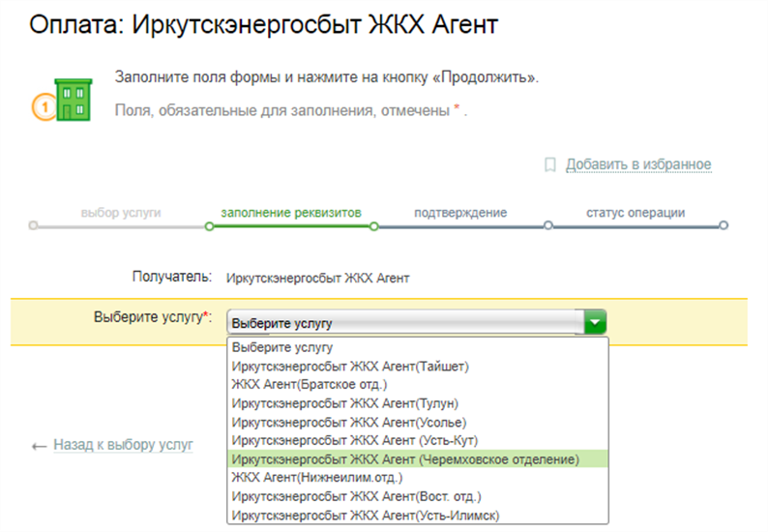Click the статус операции step label
Image resolution: width=768 pixels, height=532 pixels.
point(635,213)
